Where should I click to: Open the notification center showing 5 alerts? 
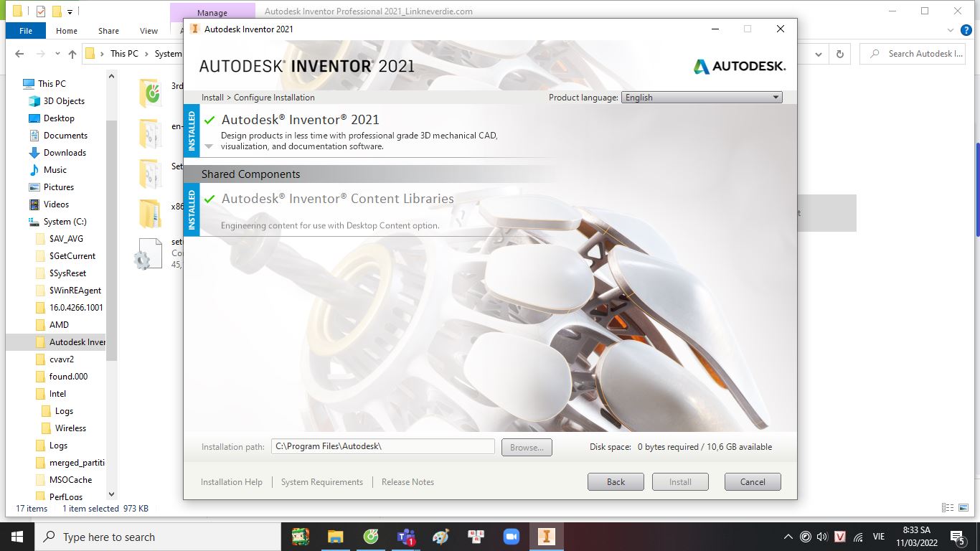(x=956, y=536)
